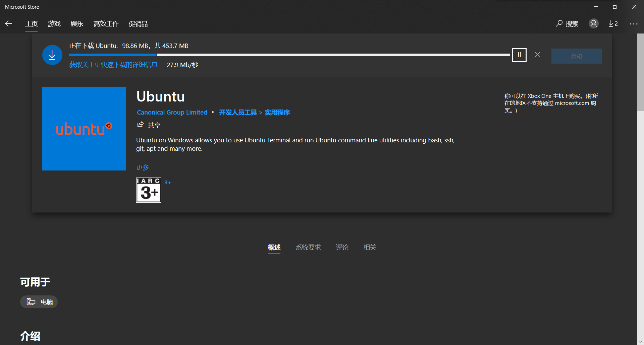Click the 27.9 Mb/秒 speed text

coord(182,65)
